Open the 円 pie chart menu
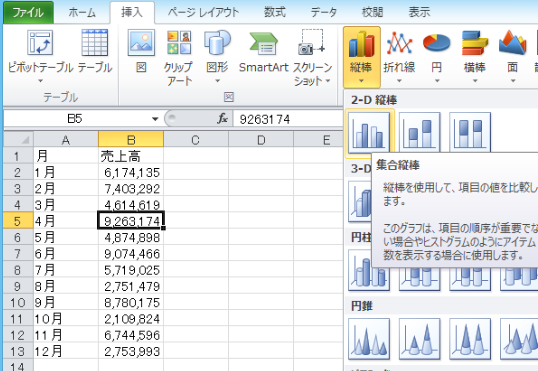The image size is (538, 371). pyautogui.click(x=436, y=57)
